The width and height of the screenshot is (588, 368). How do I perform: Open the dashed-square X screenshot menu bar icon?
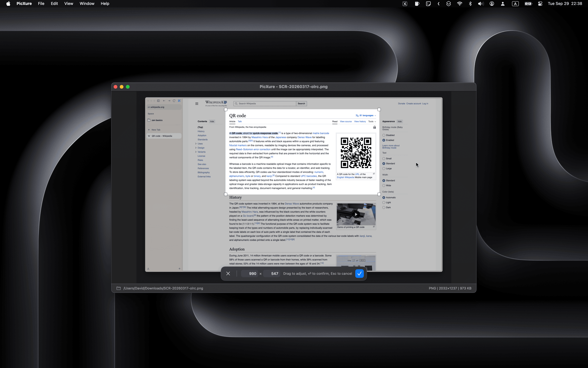pyautogui.click(x=405, y=4)
